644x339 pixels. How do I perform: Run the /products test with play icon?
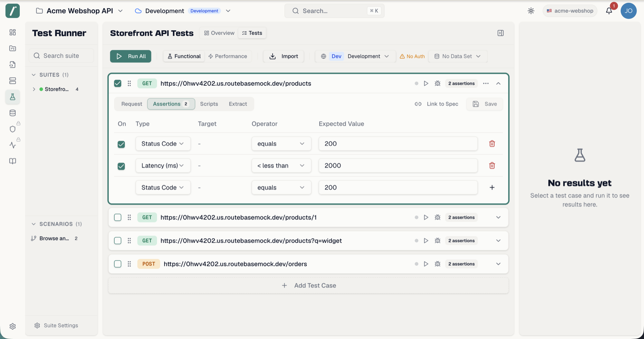[x=426, y=83]
